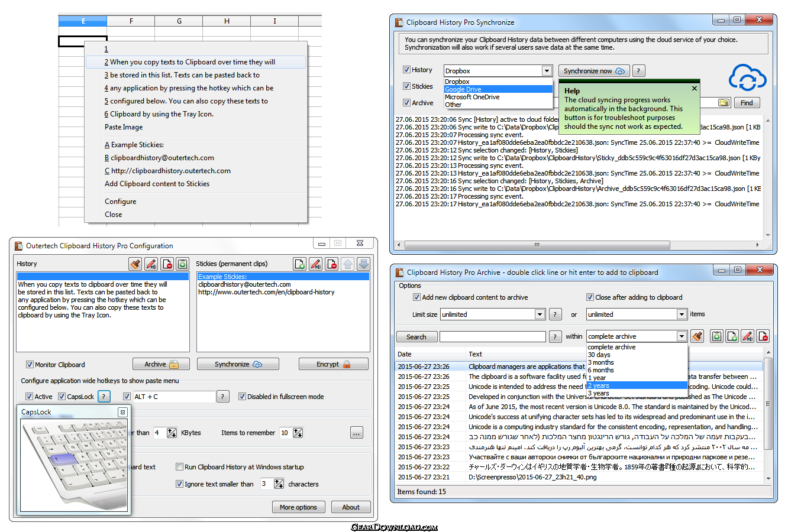Click the Stickies move up arrow icon
The width and height of the screenshot is (788, 532).
click(348, 264)
